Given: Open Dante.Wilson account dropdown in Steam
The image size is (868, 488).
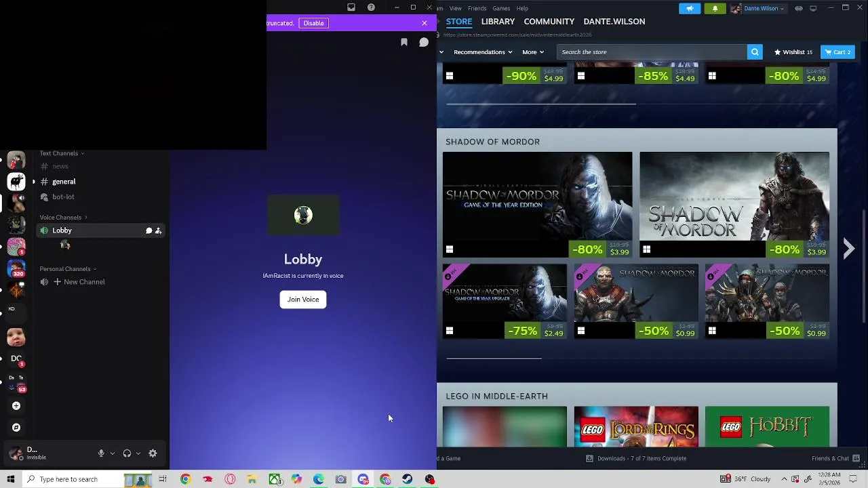Looking at the screenshot, I should coord(757,8).
